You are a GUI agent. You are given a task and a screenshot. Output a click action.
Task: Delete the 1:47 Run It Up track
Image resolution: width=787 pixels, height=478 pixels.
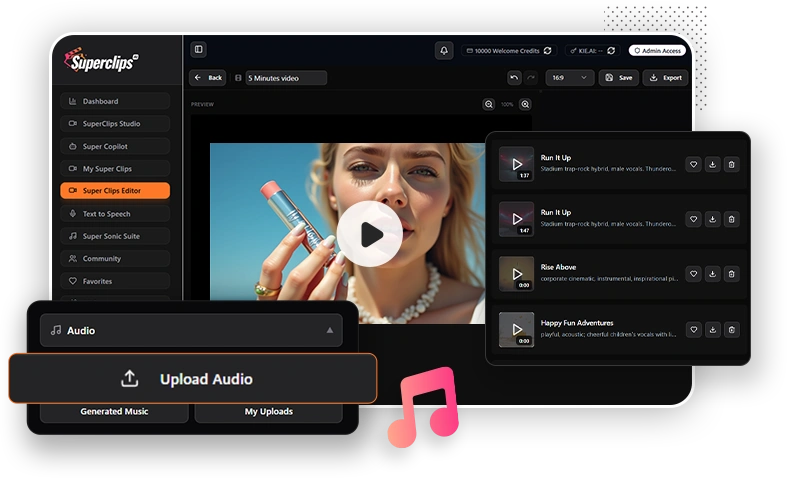point(731,219)
